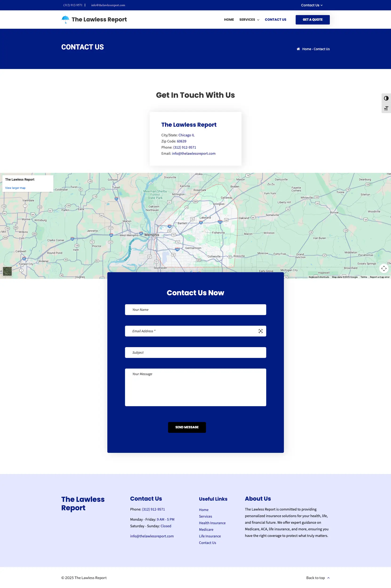The width and height of the screenshot is (391, 588).
Task: Toggle high contrast accessibility mode
Action: pyautogui.click(x=386, y=98)
